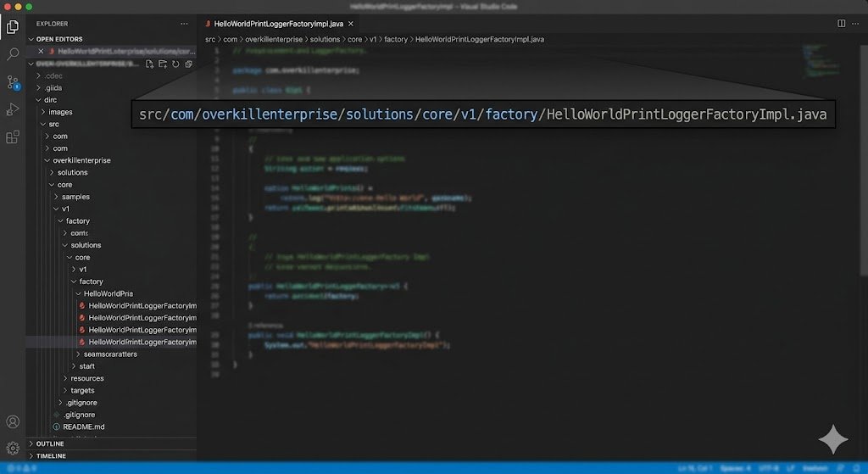Close the open editor in Open Editors list
868x474 pixels.
(x=41, y=51)
